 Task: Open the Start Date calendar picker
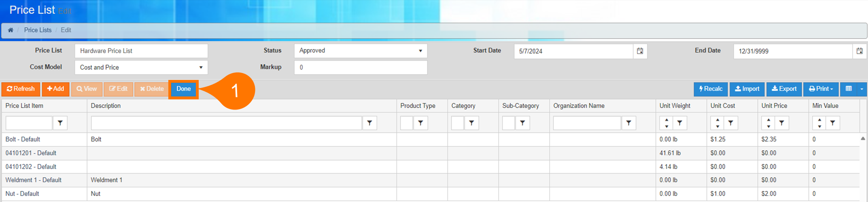640,51
